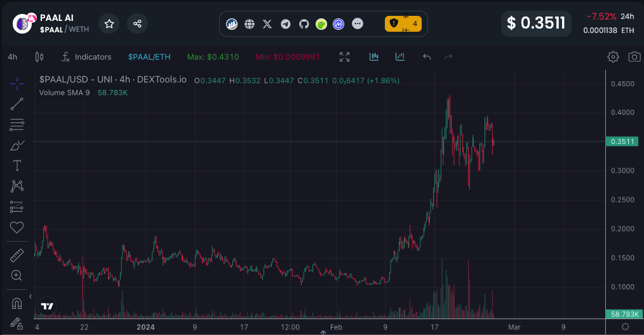Toggle lock all drawing tools
This screenshot has width=644, height=335.
[x=17, y=324]
